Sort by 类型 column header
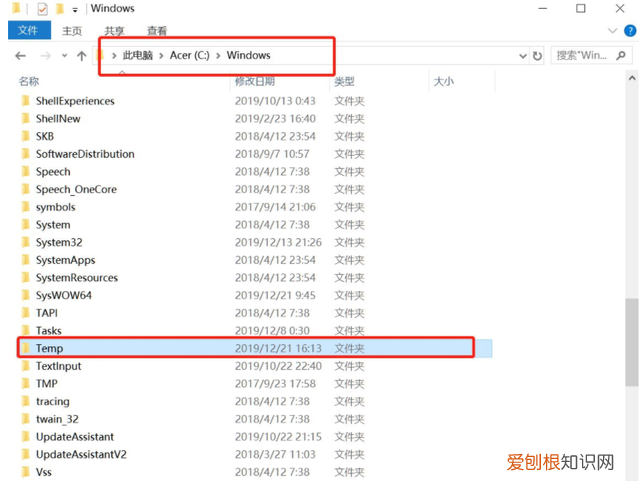640x481 pixels. 344,81
